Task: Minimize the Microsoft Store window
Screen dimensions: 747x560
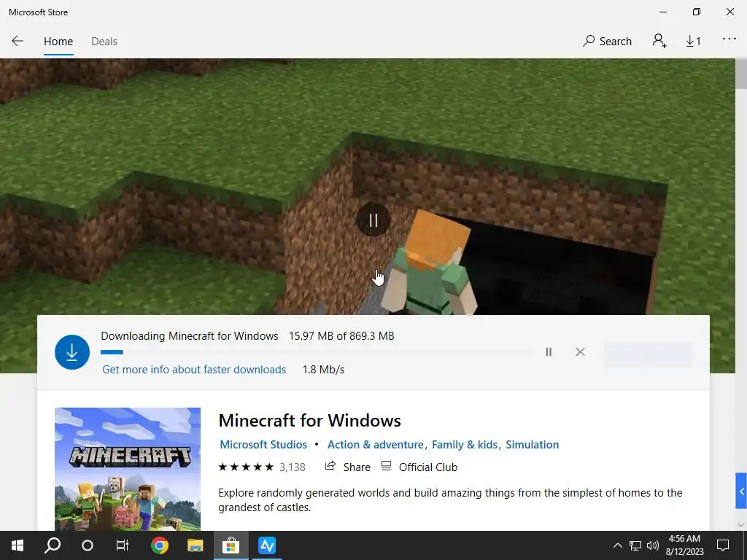Action: tap(662, 12)
